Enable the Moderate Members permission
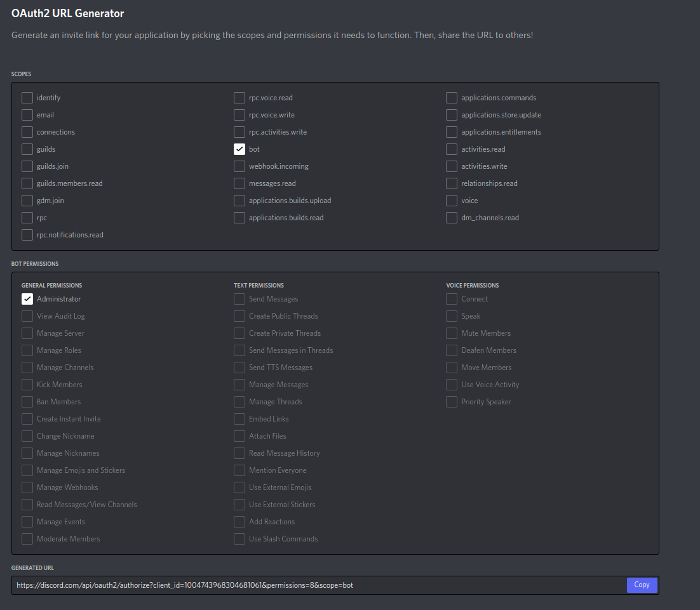The height and width of the screenshot is (610, 700). [27, 538]
